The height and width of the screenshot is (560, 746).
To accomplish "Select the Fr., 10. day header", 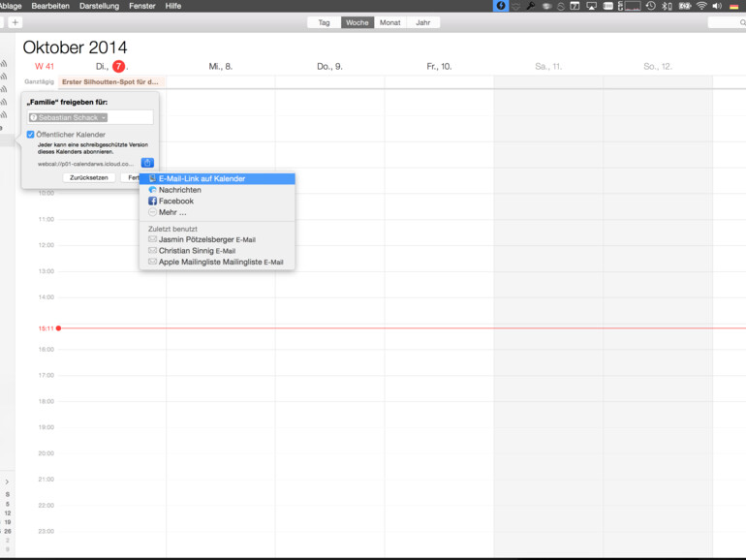I will 439,66.
